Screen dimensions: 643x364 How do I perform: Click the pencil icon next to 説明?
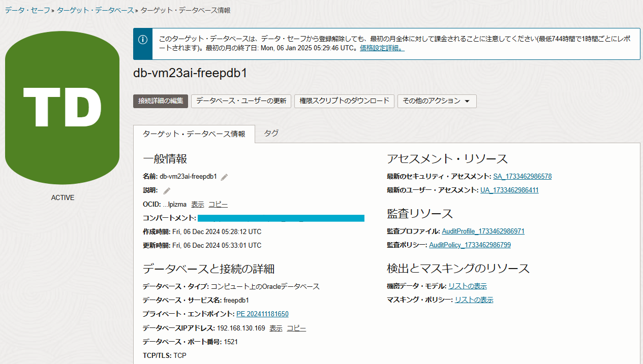coord(166,190)
